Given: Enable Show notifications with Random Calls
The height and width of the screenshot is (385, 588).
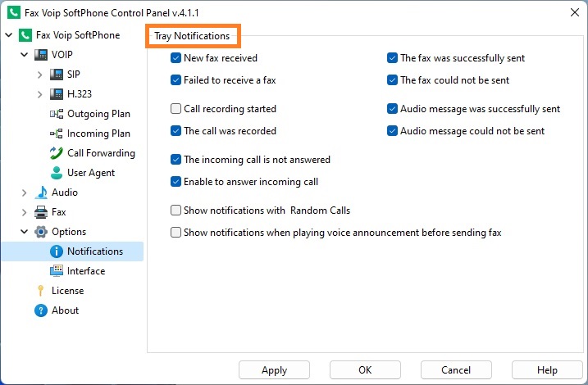Looking at the screenshot, I should coord(175,210).
